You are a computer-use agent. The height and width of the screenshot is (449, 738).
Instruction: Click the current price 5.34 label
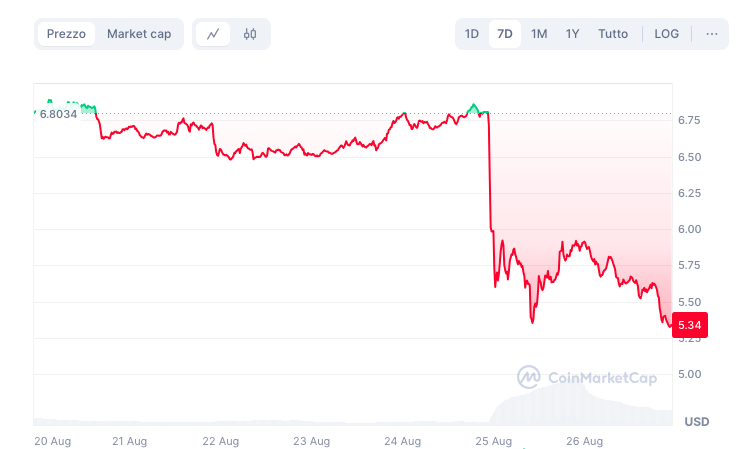[690, 325]
